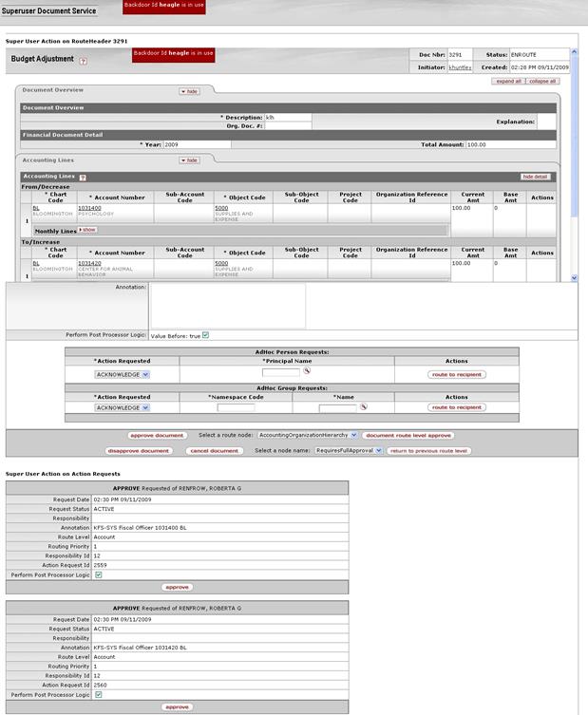Approve action request 2559
Image resolution: width=588 pixels, height=715 pixels.
(177, 587)
